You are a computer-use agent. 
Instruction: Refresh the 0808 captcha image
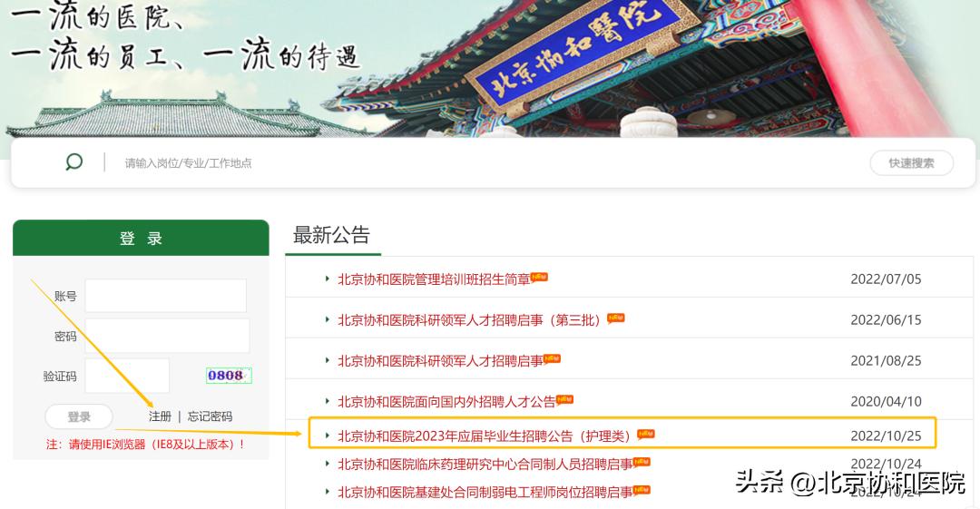[x=229, y=376]
